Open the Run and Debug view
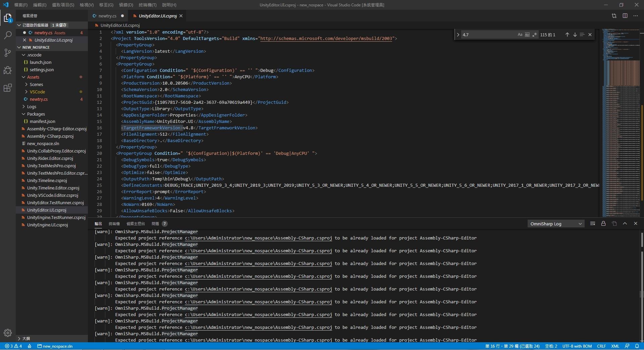Screen dimensions: 644x350 [8, 70]
